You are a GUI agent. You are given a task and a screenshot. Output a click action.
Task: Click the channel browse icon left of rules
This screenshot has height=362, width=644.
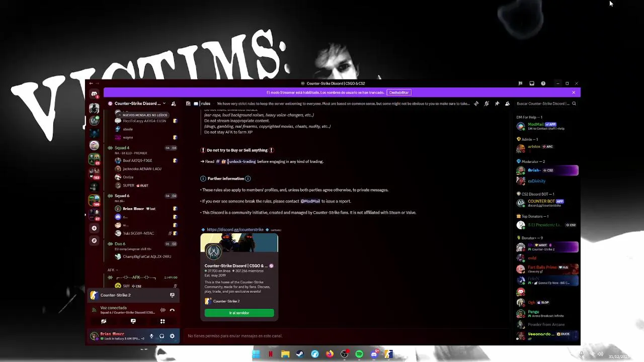[188, 104]
